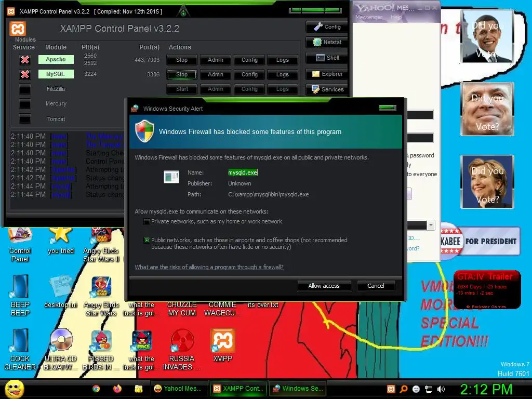Stop the MySQL module

click(181, 74)
